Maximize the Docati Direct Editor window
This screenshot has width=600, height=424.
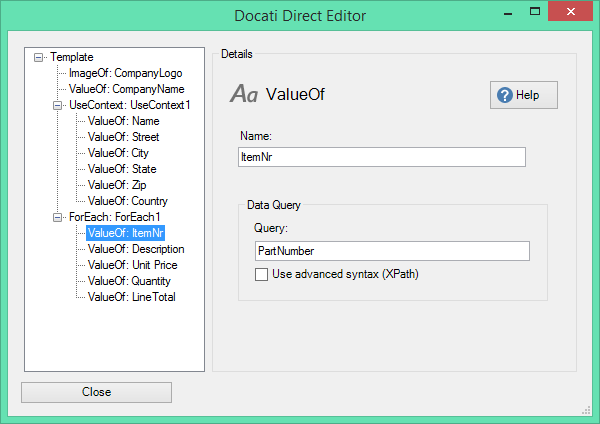(x=535, y=11)
